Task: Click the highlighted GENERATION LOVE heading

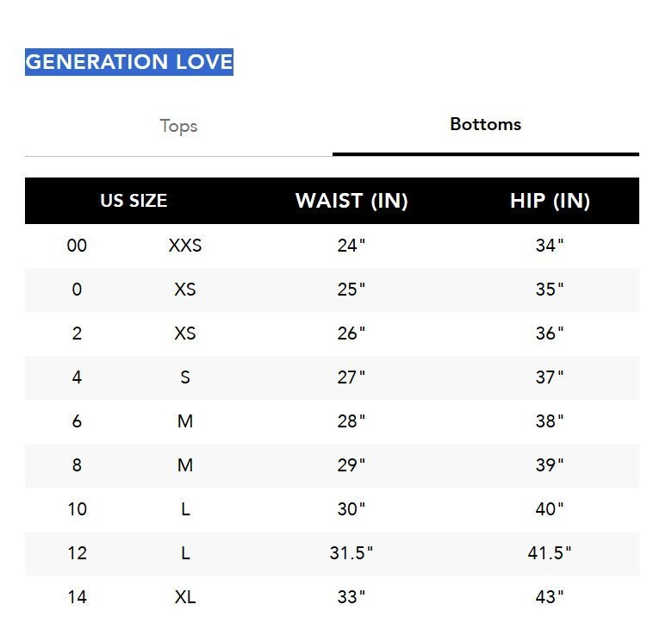Action: pos(129,62)
